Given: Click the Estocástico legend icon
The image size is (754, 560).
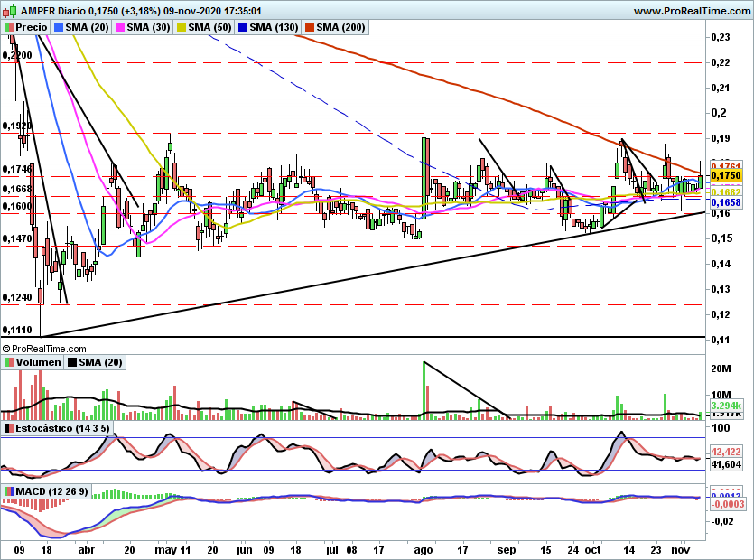Looking at the screenshot, I should [9, 428].
